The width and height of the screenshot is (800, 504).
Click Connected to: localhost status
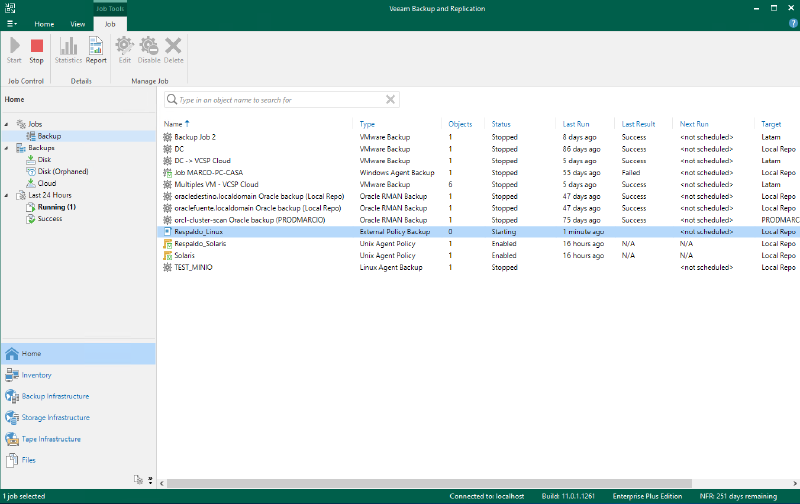487,496
